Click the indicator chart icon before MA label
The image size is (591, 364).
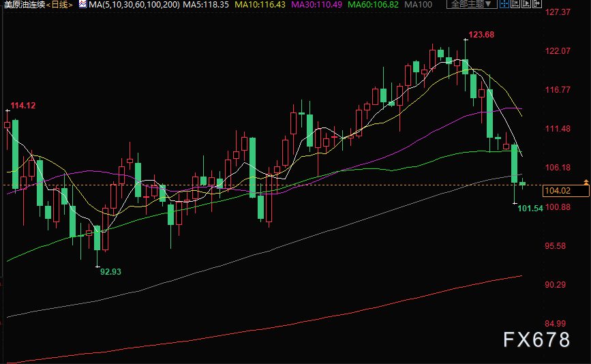click(x=82, y=4)
